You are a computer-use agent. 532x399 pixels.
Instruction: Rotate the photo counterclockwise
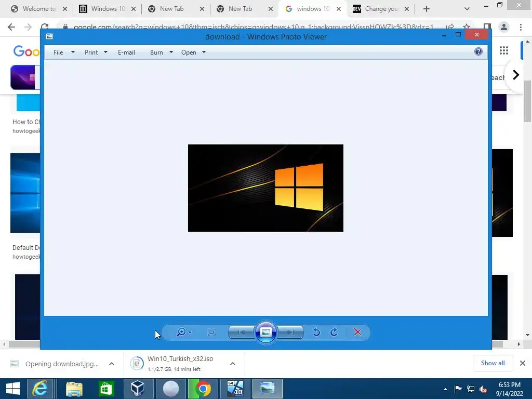pyautogui.click(x=316, y=332)
